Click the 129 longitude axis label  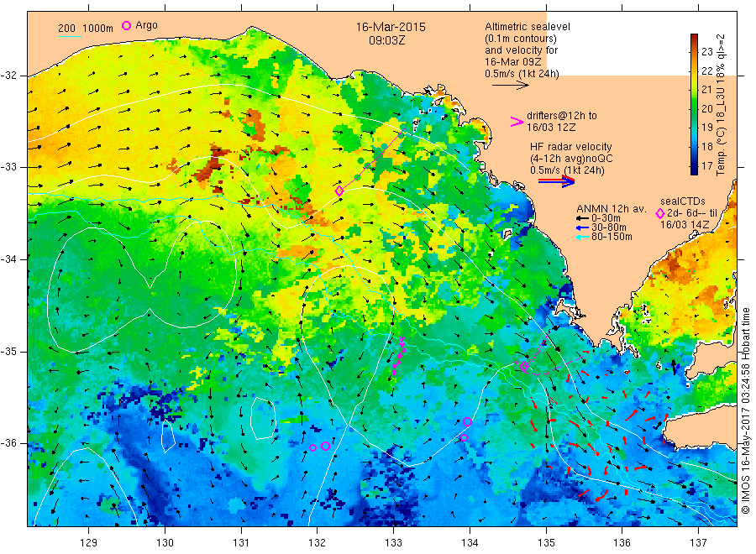pos(89,543)
